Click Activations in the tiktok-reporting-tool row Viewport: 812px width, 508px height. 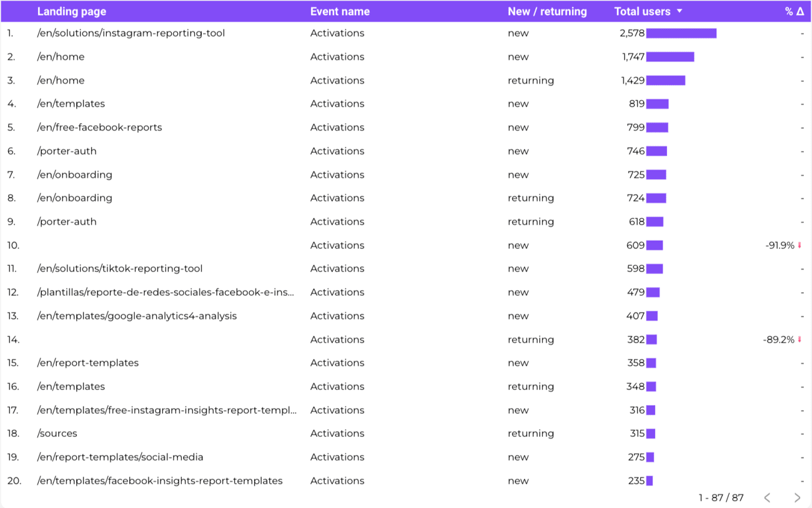[x=337, y=268]
